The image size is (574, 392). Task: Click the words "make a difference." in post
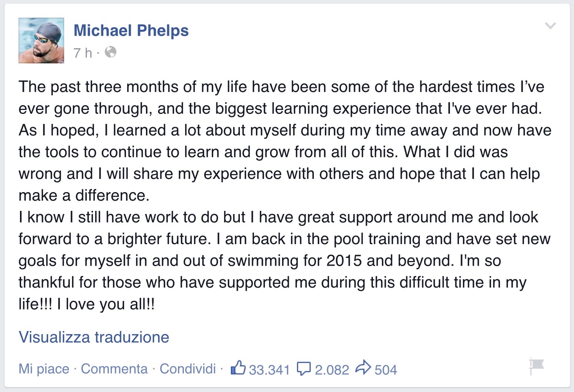(84, 196)
